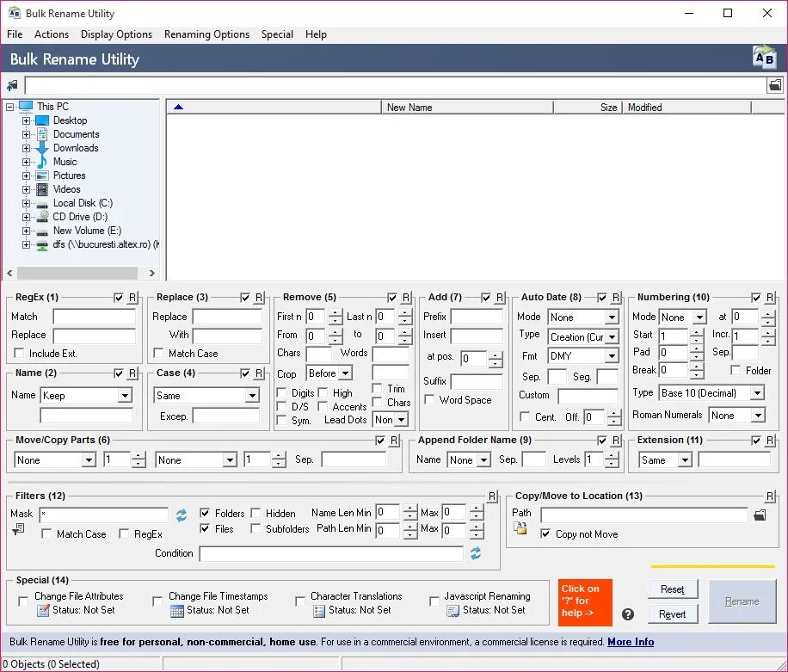The image size is (788, 672).
Task: Click the sort arrow in the Name column header
Action: pos(178,107)
